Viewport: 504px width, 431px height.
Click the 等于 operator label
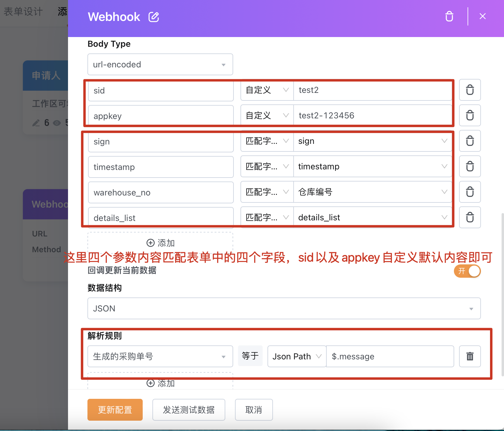tap(250, 356)
